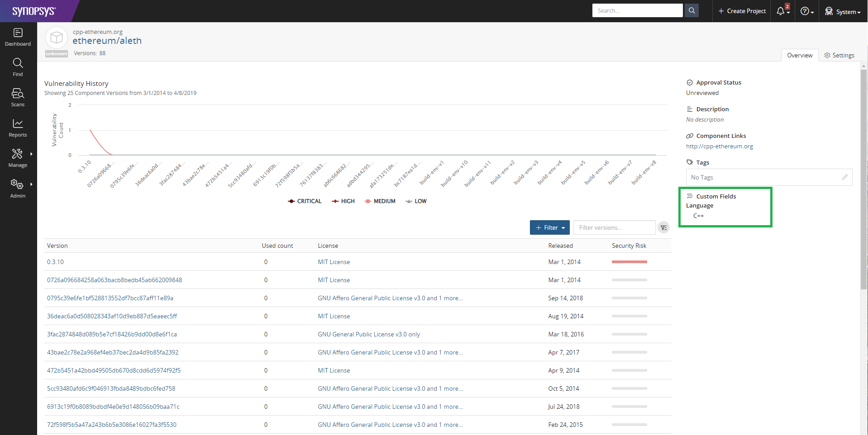Click the red security risk bar for 0.3.10
This screenshot has height=435, width=868.
629,262
